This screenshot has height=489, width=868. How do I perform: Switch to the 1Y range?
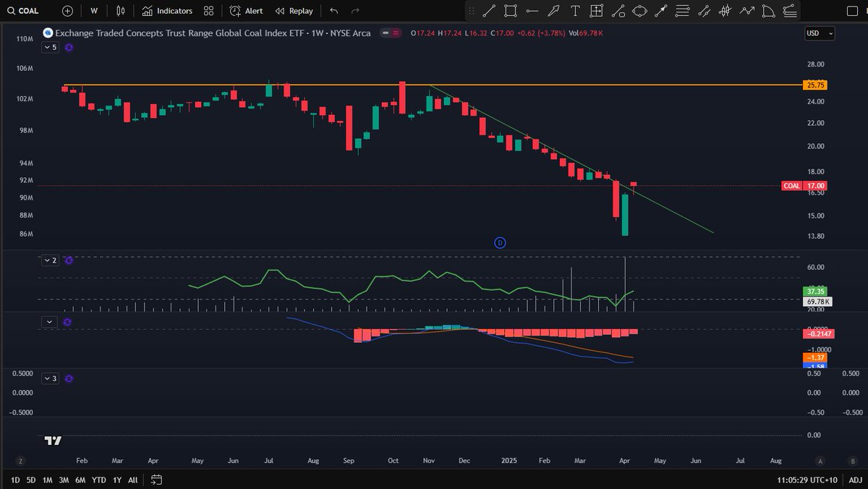click(x=117, y=480)
